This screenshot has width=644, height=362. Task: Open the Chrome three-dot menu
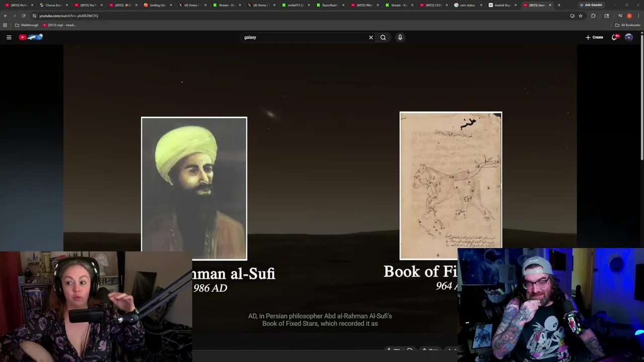point(639,16)
